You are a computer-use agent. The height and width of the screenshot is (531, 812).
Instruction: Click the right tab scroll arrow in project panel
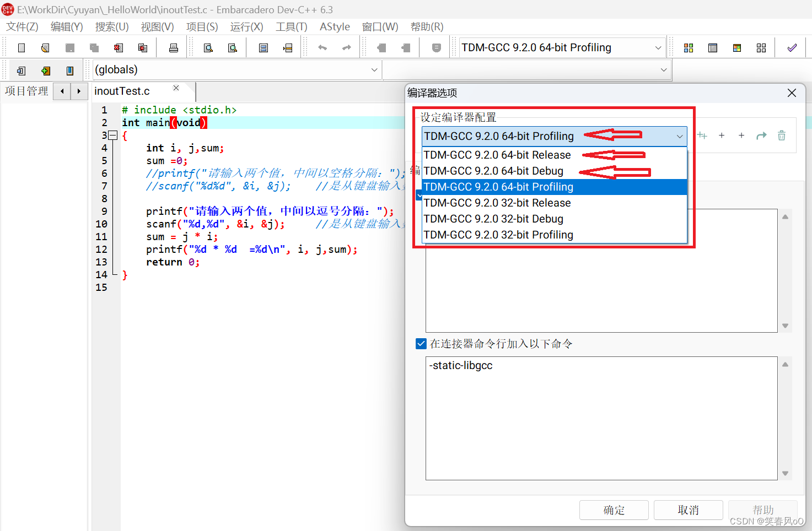[79, 91]
